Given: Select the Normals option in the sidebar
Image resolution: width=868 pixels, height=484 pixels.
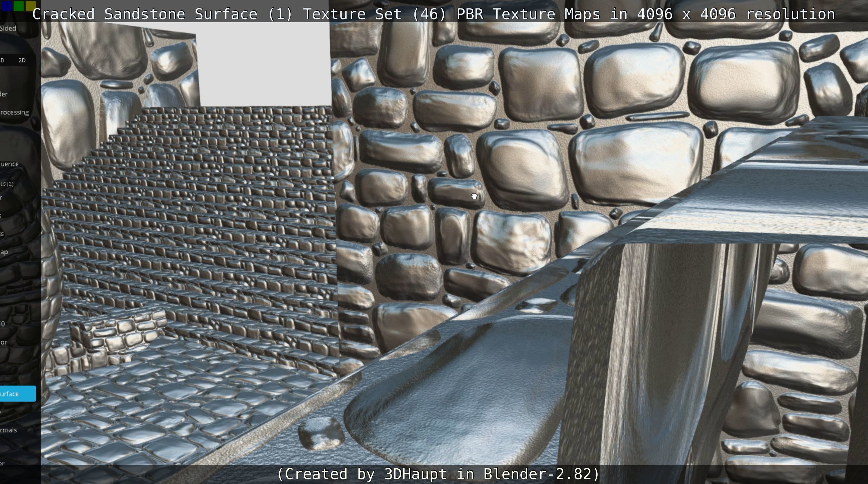Looking at the screenshot, I should (x=8, y=430).
